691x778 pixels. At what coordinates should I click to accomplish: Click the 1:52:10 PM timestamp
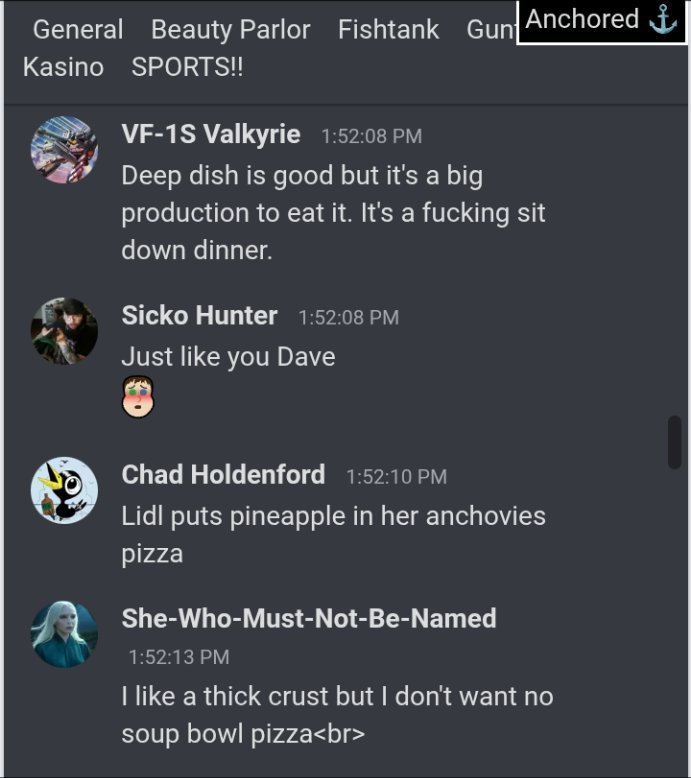coord(396,477)
